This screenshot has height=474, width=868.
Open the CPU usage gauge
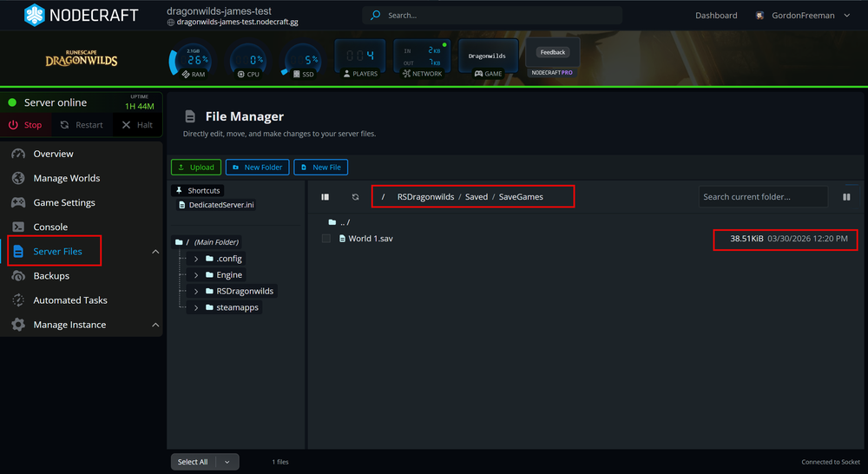248,61
